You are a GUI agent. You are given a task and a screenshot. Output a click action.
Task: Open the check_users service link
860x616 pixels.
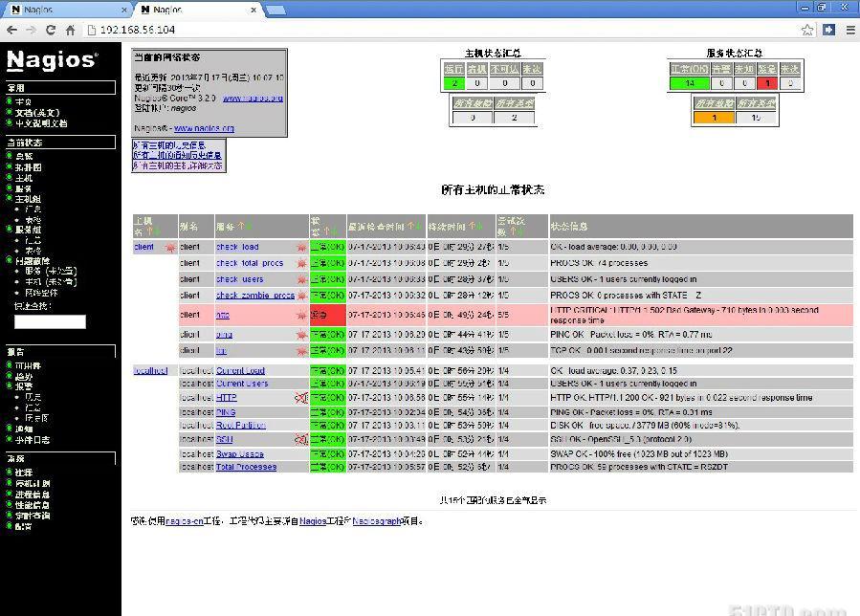(x=240, y=279)
